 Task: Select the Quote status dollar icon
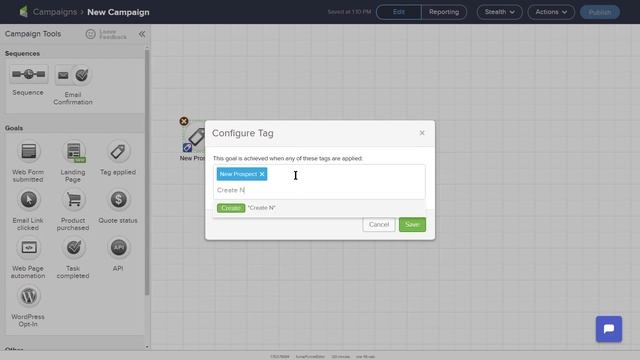(x=118, y=200)
